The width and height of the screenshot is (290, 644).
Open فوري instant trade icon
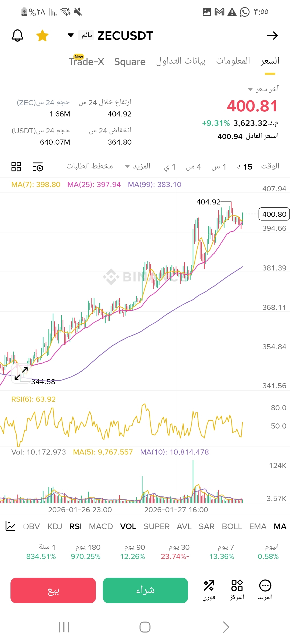pyautogui.click(x=209, y=590)
